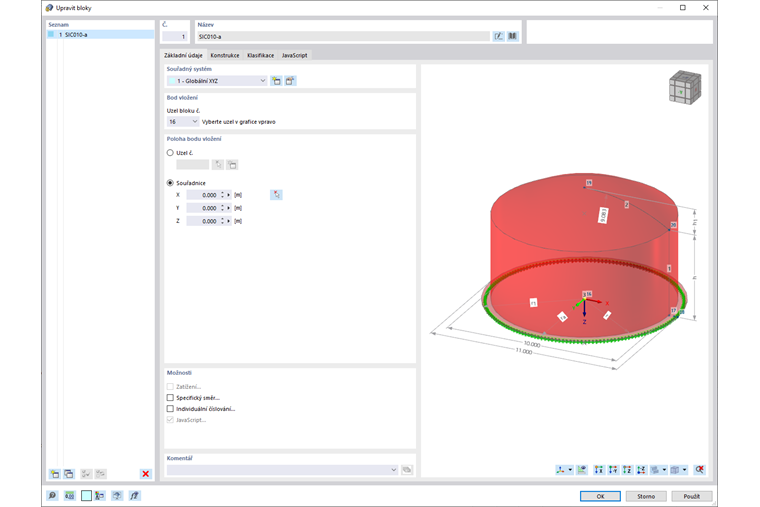Image resolution: width=760 pixels, height=507 pixels.
Task: Click the Y coordinate input field
Action: (x=203, y=208)
